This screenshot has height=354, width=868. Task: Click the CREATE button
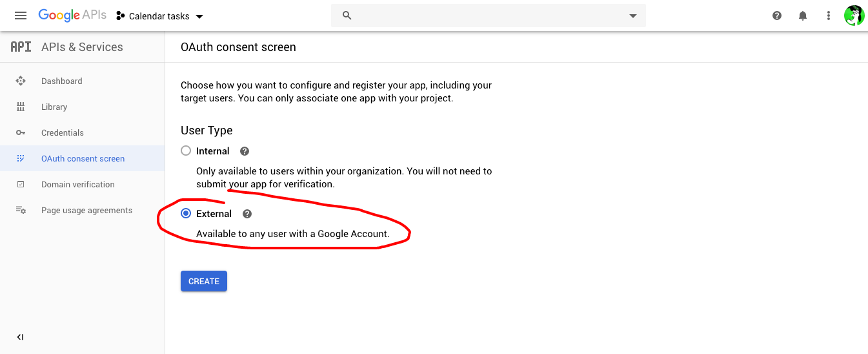(204, 281)
